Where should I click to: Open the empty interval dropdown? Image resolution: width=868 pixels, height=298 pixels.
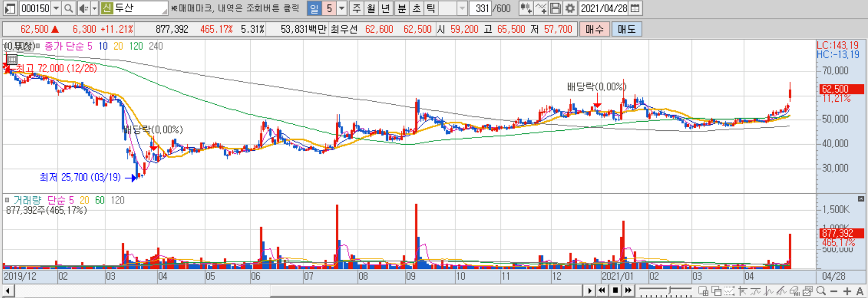(462, 8)
